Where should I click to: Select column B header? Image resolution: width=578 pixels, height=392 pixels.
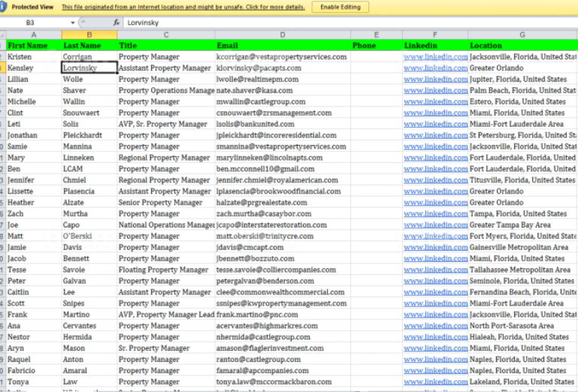coord(89,35)
